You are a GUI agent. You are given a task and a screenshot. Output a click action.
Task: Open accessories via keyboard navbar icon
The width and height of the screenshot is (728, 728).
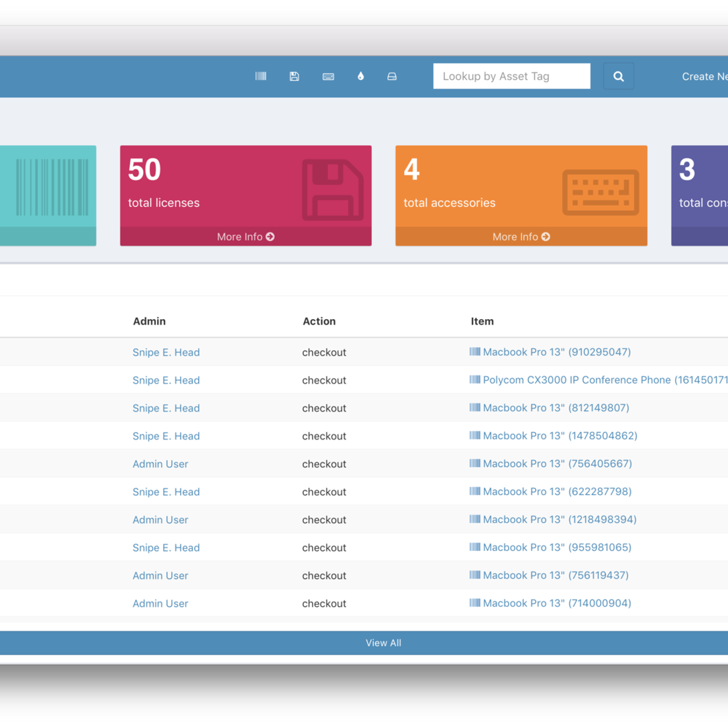[328, 76]
